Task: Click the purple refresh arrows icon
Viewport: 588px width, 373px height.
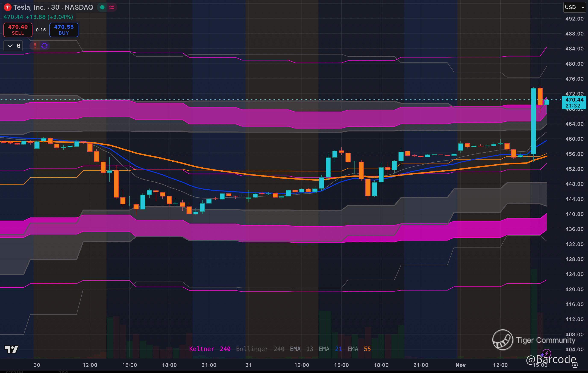Action: (x=44, y=46)
